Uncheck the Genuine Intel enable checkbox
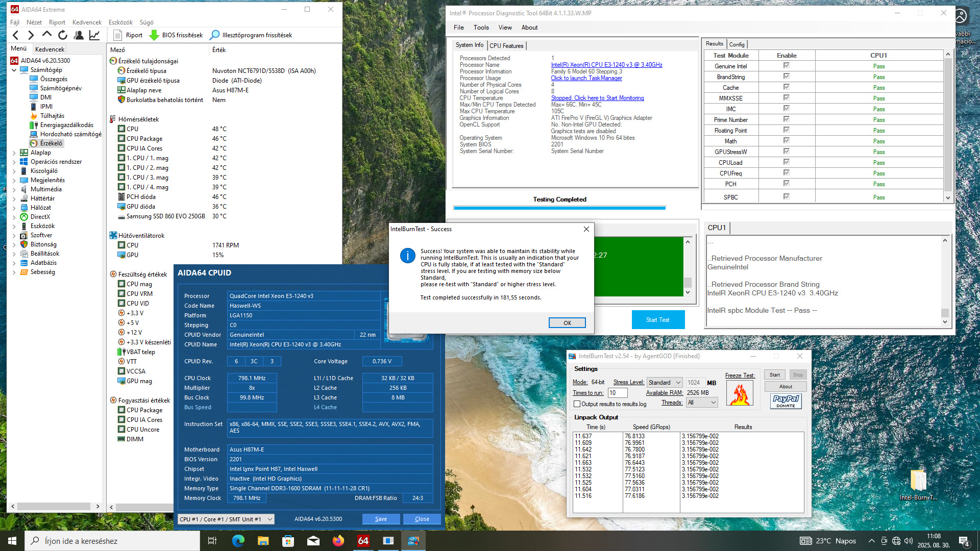Image resolution: width=980 pixels, height=551 pixels. [x=786, y=66]
